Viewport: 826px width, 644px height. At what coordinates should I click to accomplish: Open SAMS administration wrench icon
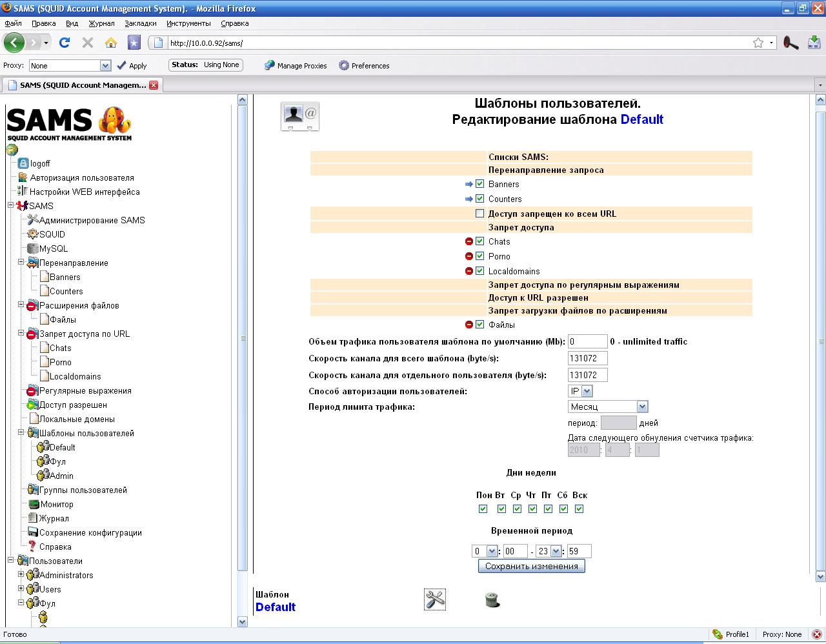[33, 220]
